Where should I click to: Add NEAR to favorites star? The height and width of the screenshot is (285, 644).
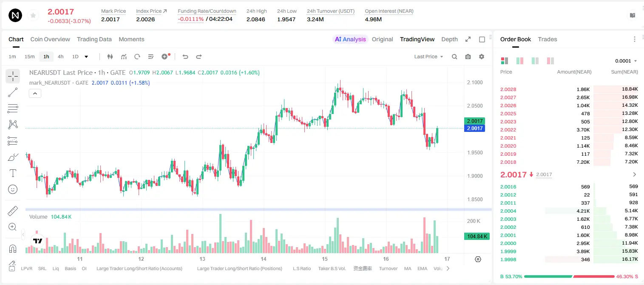click(x=33, y=16)
